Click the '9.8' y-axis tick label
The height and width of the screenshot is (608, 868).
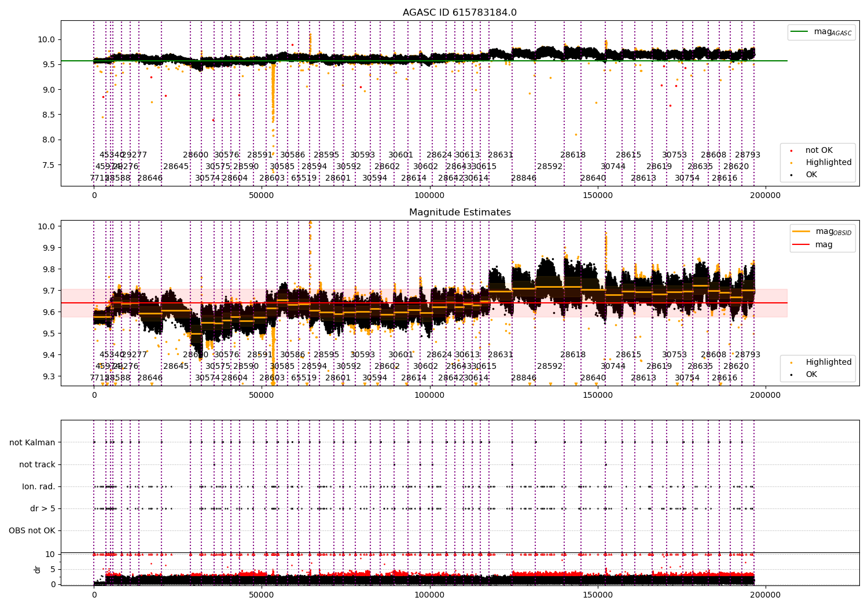coord(48,269)
